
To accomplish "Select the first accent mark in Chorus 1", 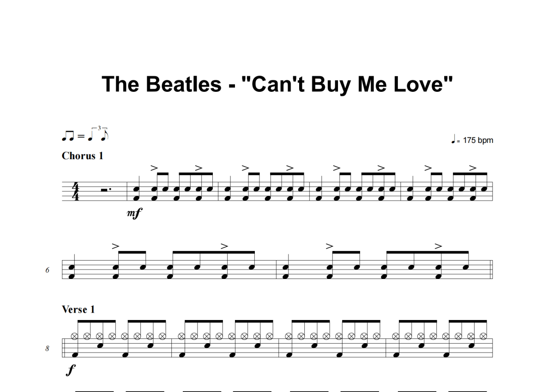I will click(x=154, y=168).
